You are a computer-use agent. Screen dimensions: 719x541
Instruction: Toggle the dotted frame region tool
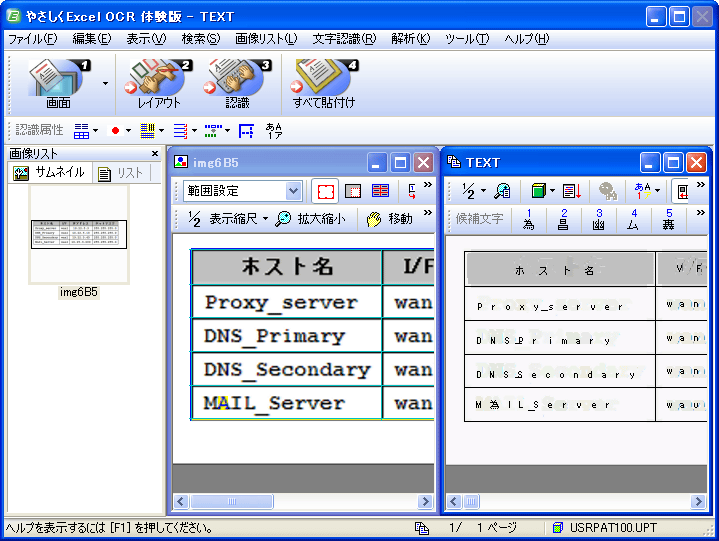coord(353,191)
